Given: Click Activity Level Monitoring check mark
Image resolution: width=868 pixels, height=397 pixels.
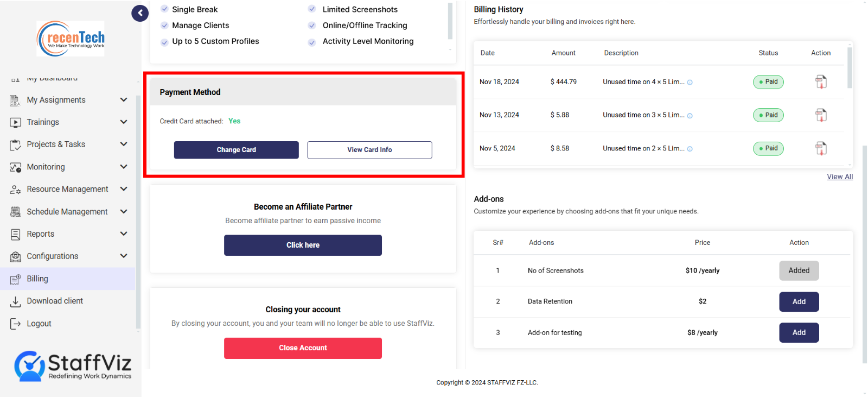Looking at the screenshot, I should [312, 42].
